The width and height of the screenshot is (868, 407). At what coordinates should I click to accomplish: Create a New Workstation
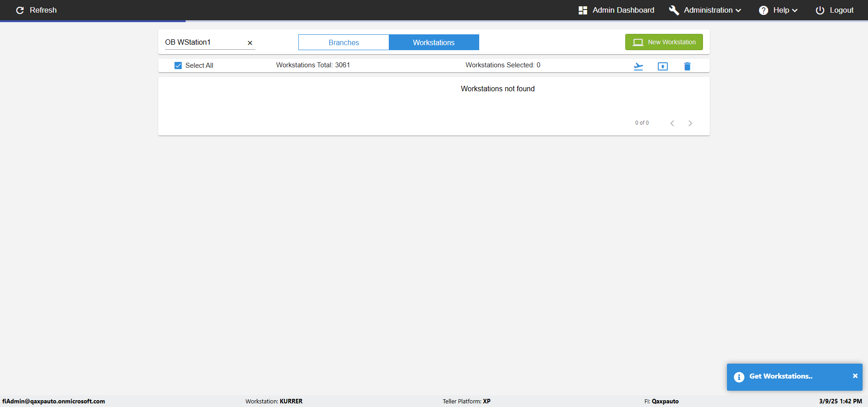664,42
